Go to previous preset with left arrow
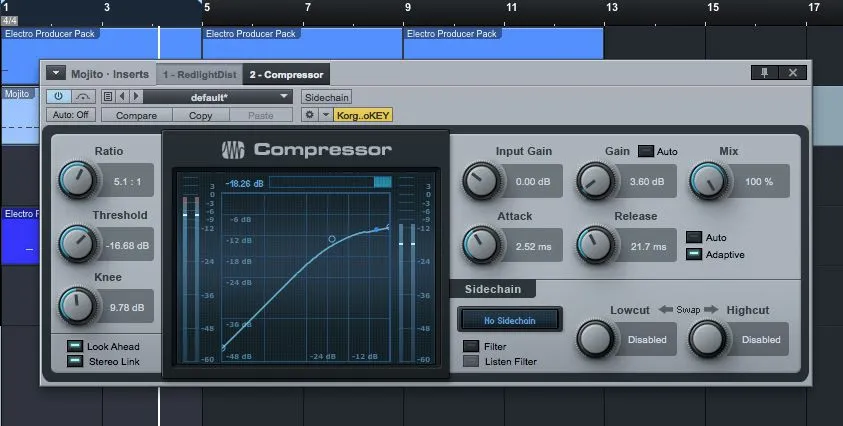843x426 pixels. pos(122,97)
